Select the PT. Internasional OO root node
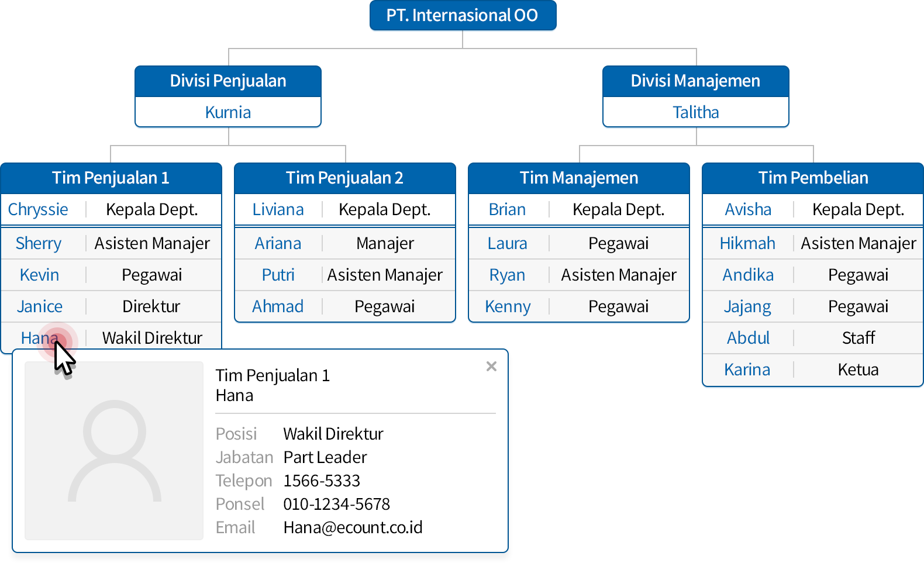Image resolution: width=924 pixels, height=563 pixels. click(463, 15)
